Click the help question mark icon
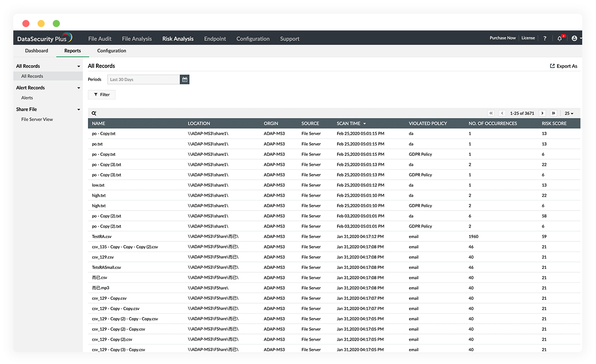Screen dimensions: 596x364 545,38
